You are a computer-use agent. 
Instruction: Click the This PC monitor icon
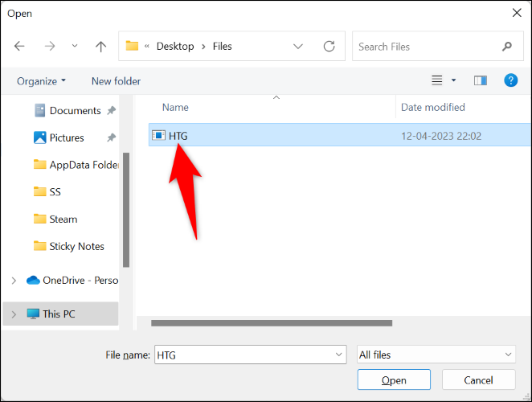[33, 314]
